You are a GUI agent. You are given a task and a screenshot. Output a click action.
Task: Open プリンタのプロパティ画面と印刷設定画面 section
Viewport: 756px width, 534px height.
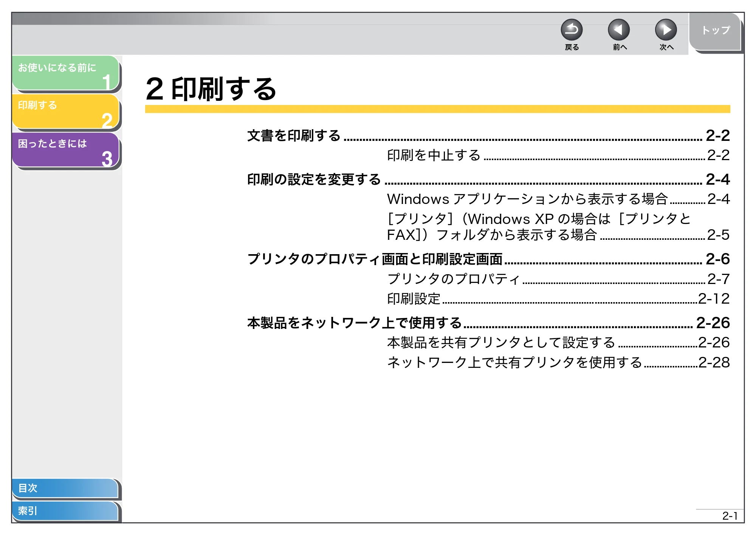(x=488, y=259)
